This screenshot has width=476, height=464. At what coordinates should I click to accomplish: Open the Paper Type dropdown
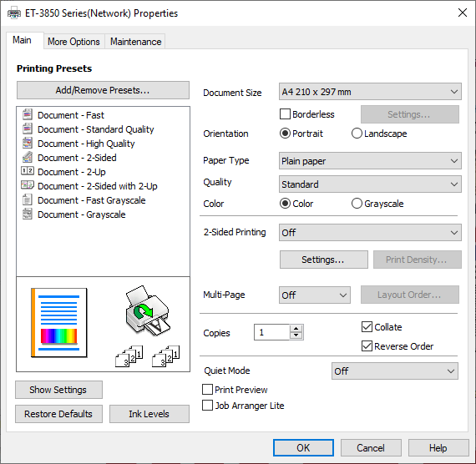[370, 161]
